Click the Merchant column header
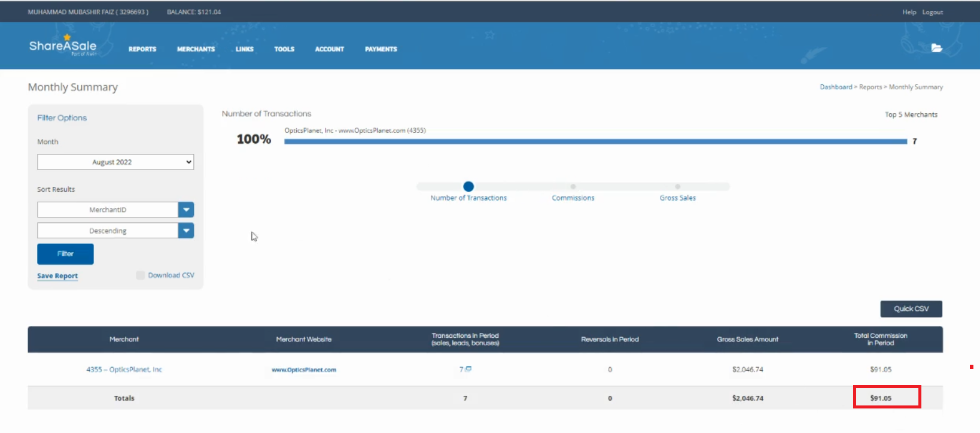This screenshot has width=980, height=433. [x=124, y=340]
